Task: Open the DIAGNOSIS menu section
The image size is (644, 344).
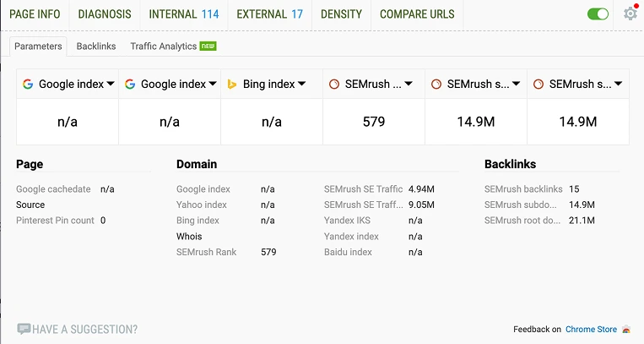Action: tap(105, 14)
